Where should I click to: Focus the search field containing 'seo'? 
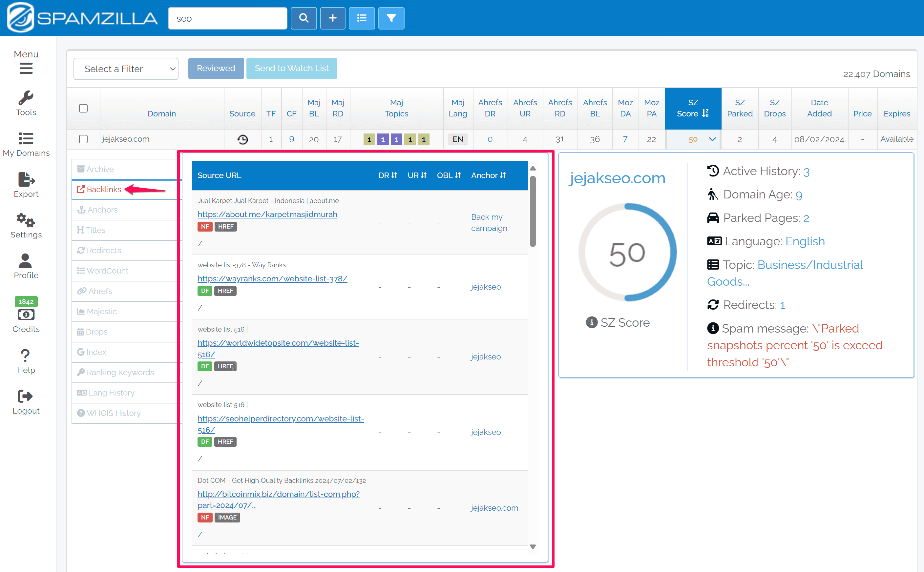(x=228, y=18)
